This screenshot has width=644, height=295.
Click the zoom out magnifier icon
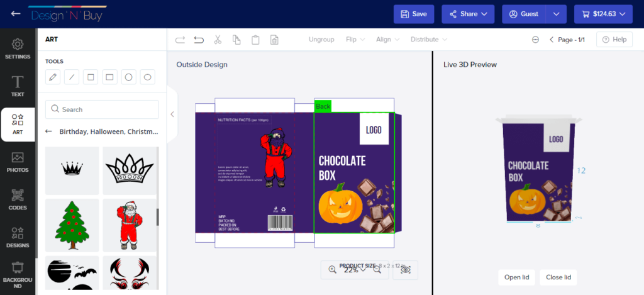point(377,270)
